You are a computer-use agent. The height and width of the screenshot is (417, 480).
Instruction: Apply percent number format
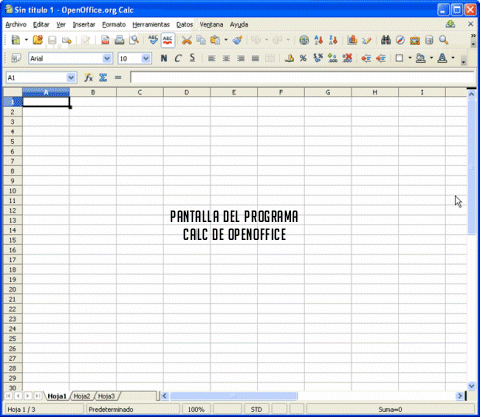click(303, 59)
